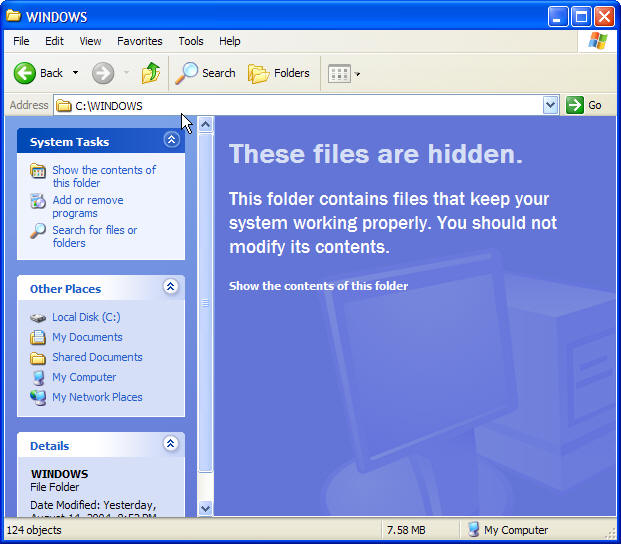Maximize the WINDOWS window
The image size is (621, 544).
click(x=581, y=17)
